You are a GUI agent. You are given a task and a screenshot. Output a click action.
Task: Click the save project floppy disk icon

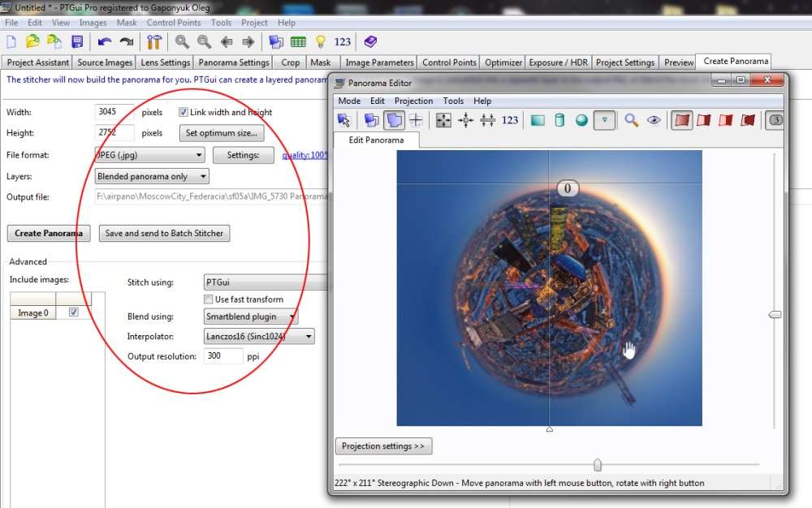(x=77, y=41)
